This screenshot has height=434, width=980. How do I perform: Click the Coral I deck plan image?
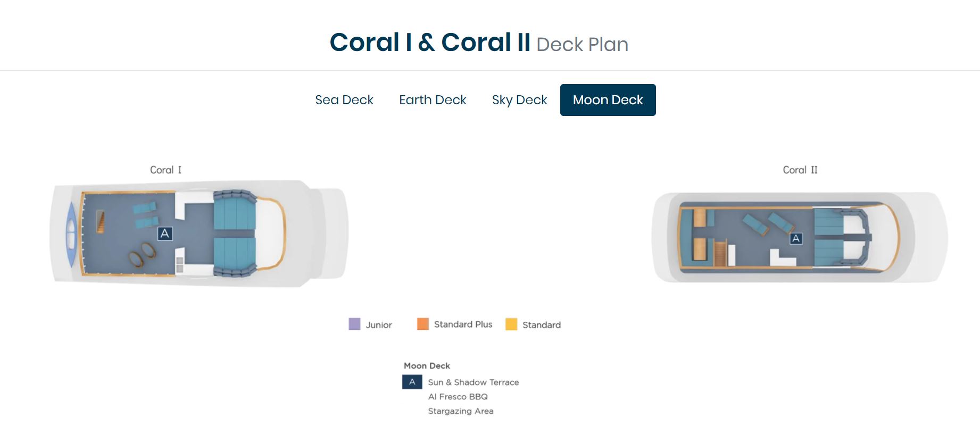pos(199,233)
